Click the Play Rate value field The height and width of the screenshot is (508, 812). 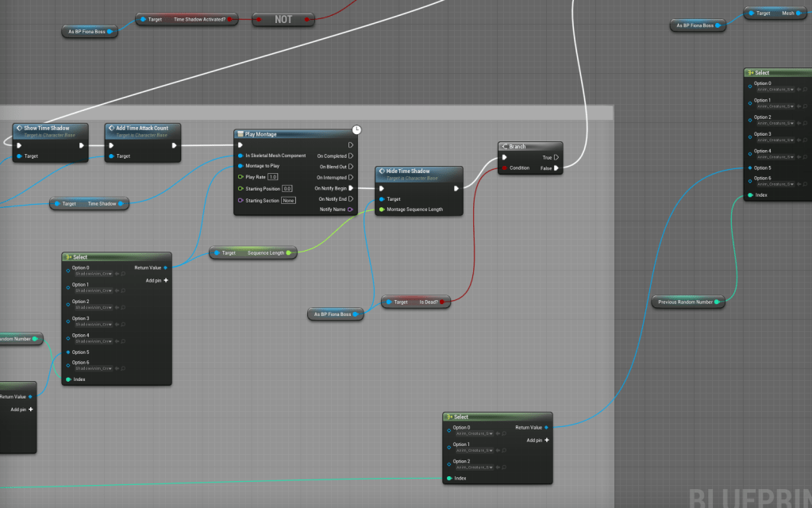click(x=272, y=177)
